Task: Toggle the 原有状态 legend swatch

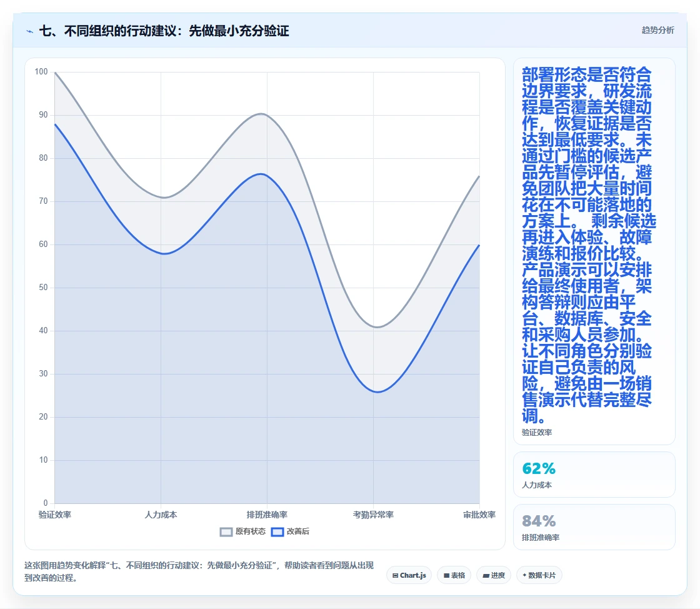Action: point(226,531)
